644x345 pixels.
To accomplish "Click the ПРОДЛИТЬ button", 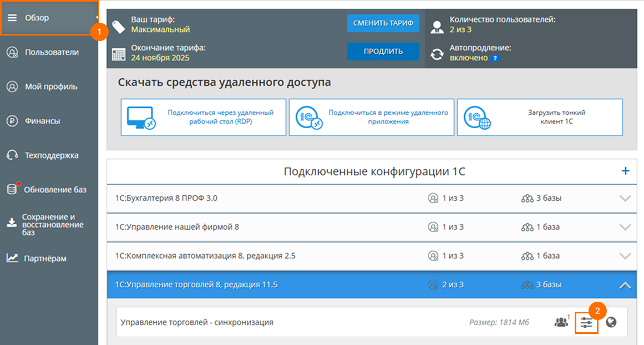I will click(383, 52).
